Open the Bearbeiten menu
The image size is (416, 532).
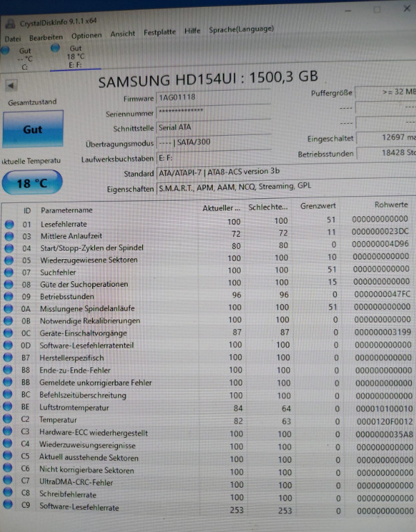46,37
